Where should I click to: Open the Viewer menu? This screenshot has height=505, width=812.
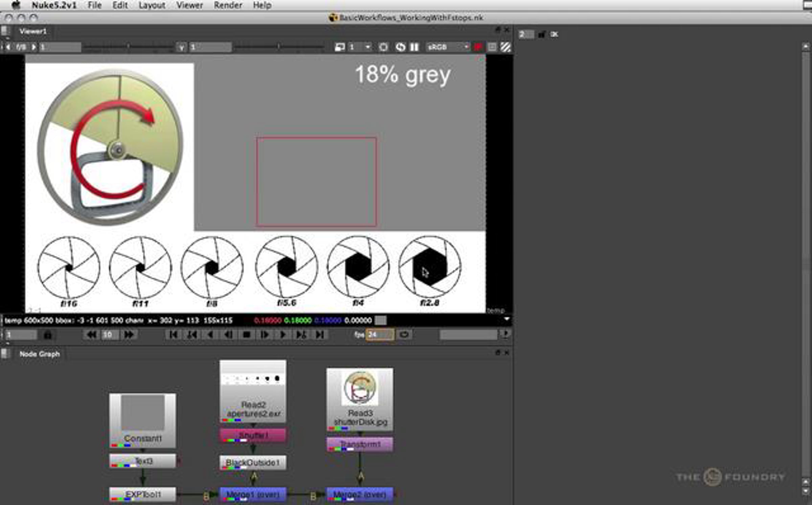pos(189,5)
